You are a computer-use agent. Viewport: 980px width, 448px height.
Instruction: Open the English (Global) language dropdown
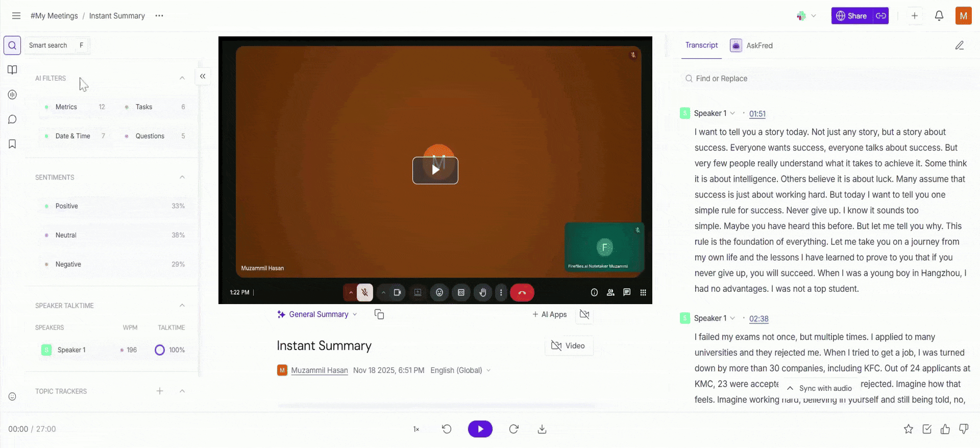[460, 370]
